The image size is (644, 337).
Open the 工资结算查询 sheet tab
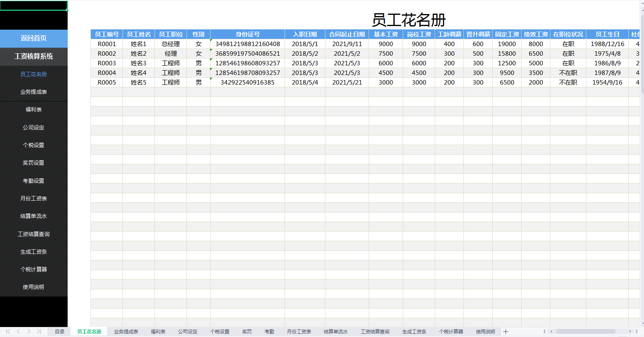[x=375, y=331]
